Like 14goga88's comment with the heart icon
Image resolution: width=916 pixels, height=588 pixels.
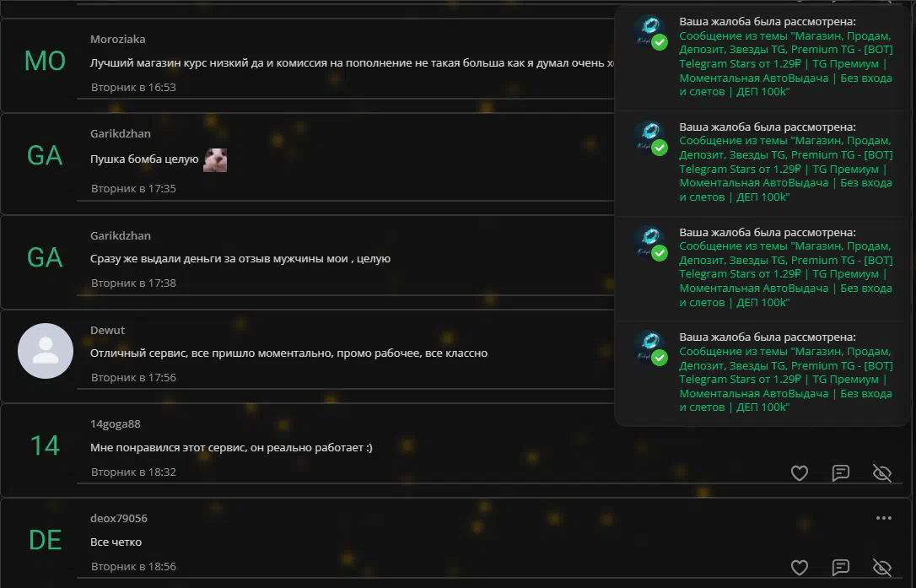click(x=799, y=473)
